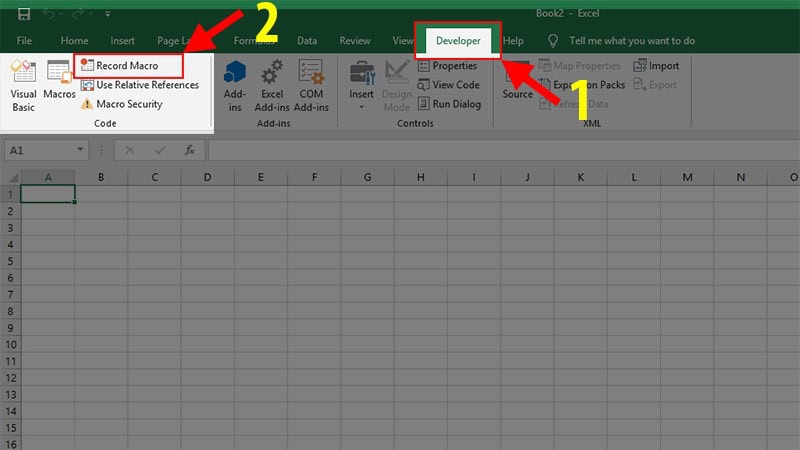Screen dimensions: 800x450
Task: Open the Add-ins button
Action: click(235, 85)
